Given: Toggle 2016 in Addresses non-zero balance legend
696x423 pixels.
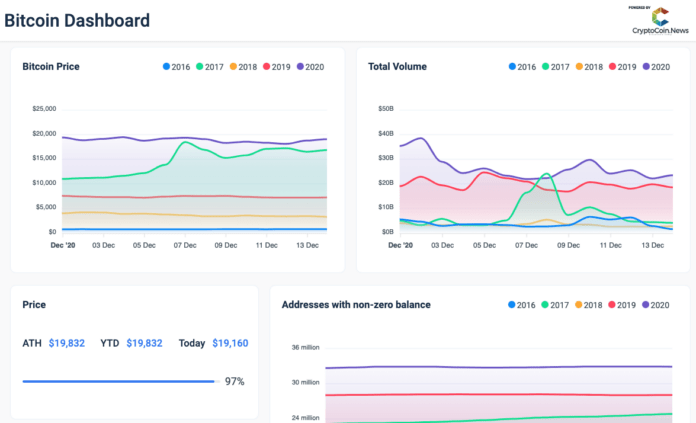Looking at the screenshot, I should pos(522,305).
